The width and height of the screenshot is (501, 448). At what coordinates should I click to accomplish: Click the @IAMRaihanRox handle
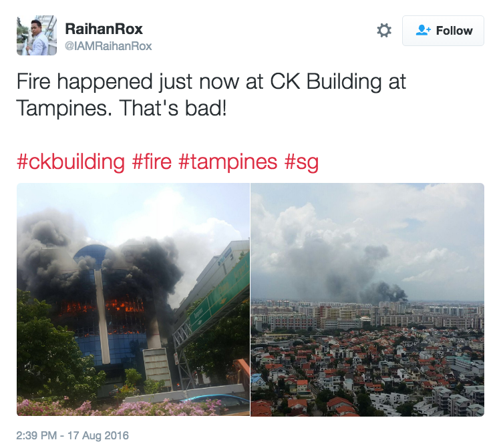(x=108, y=46)
